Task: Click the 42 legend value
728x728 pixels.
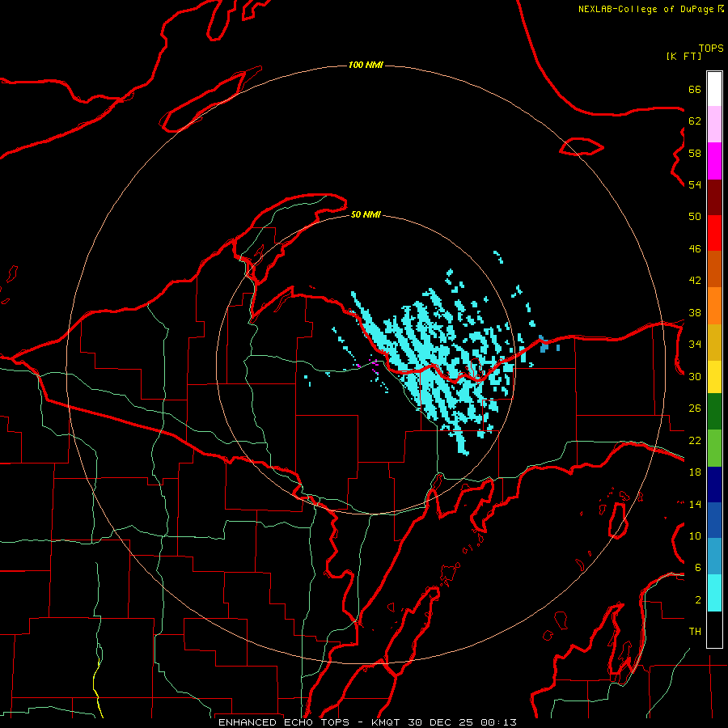Action: [695, 281]
